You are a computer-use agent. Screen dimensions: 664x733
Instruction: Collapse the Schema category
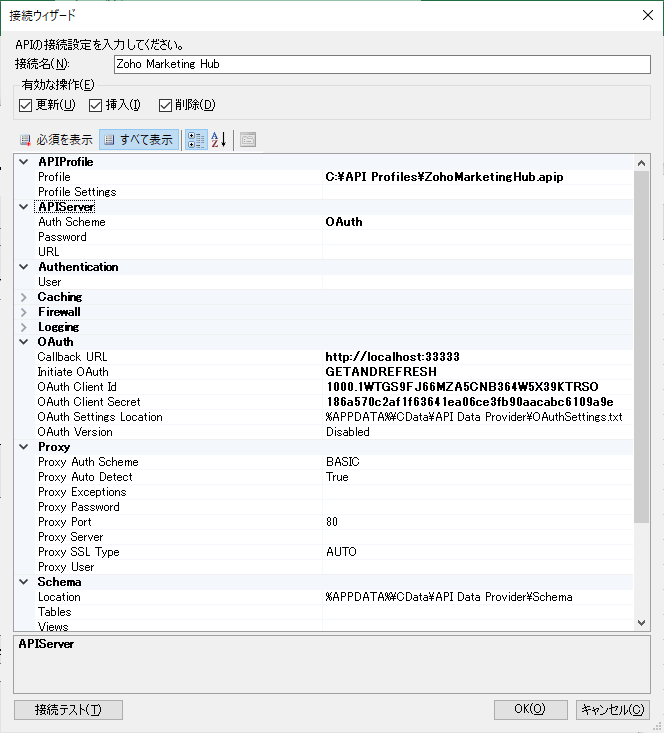[24, 582]
